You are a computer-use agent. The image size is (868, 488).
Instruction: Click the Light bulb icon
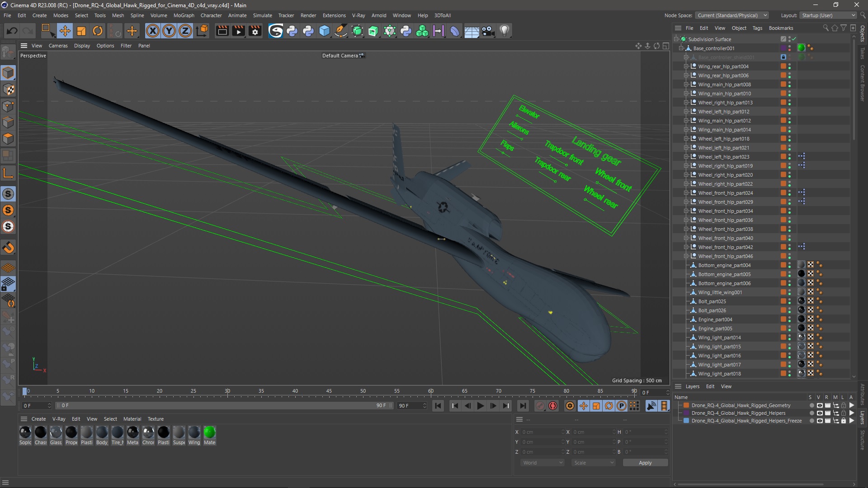coord(505,31)
